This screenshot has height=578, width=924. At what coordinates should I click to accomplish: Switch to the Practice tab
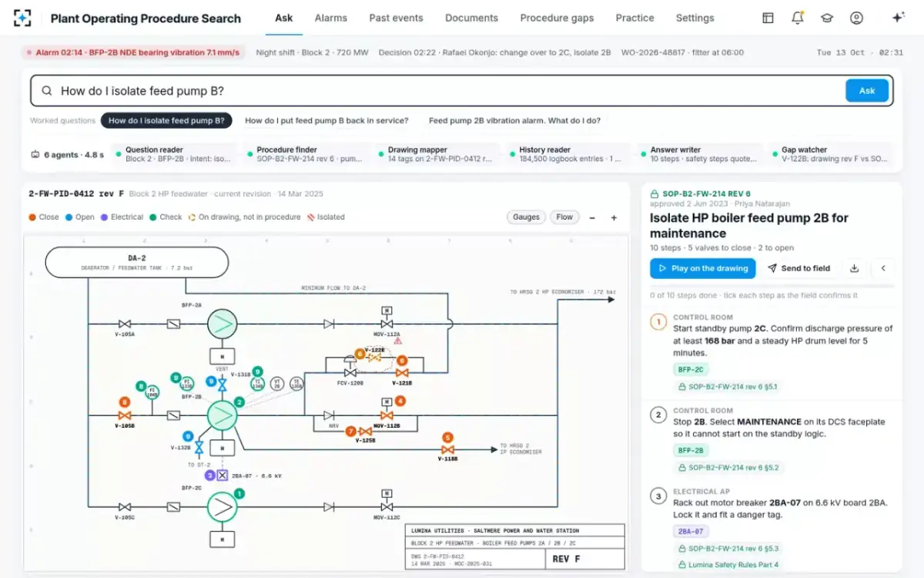point(634,18)
